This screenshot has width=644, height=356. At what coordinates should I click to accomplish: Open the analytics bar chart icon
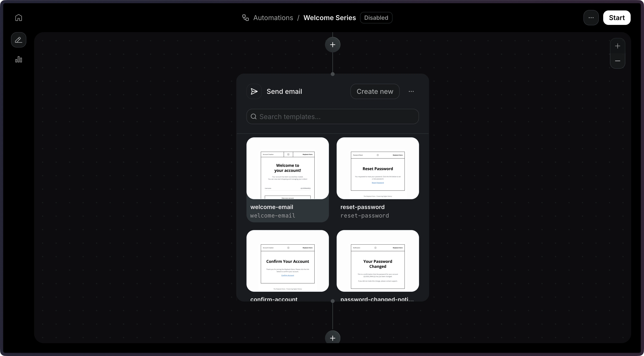tap(18, 59)
